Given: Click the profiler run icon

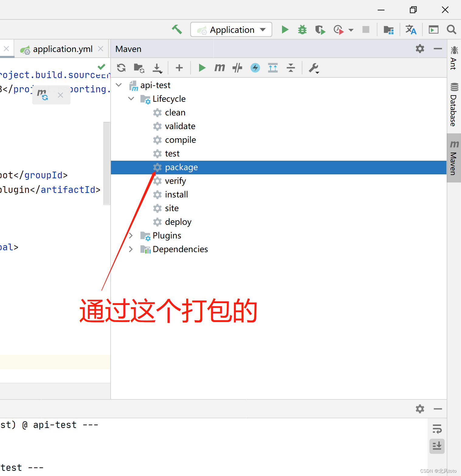Looking at the screenshot, I should pos(339,30).
